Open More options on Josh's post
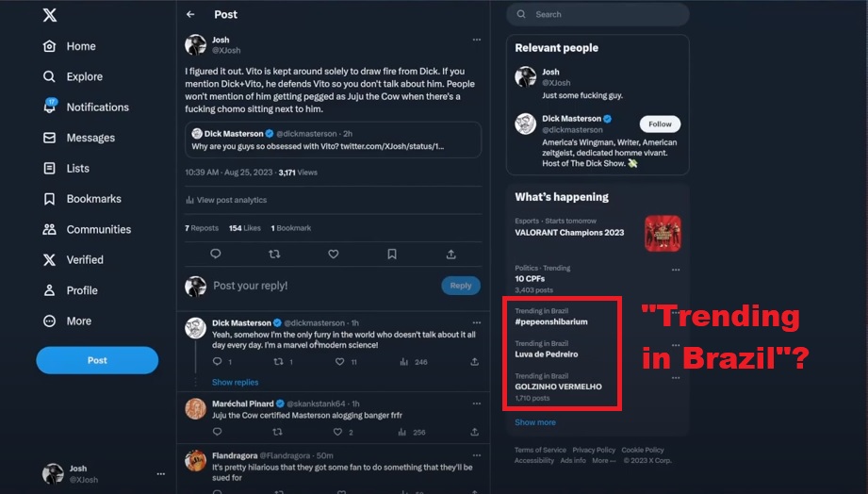Viewport: 868px width, 494px height. click(476, 40)
